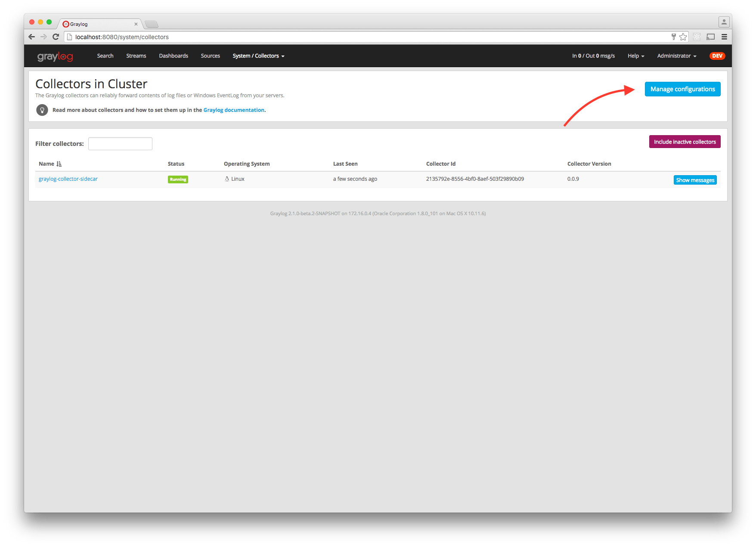Click the 'a few seconds ago' cell
Image resolution: width=756 pixels, height=547 pixels.
(x=355, y=179)
